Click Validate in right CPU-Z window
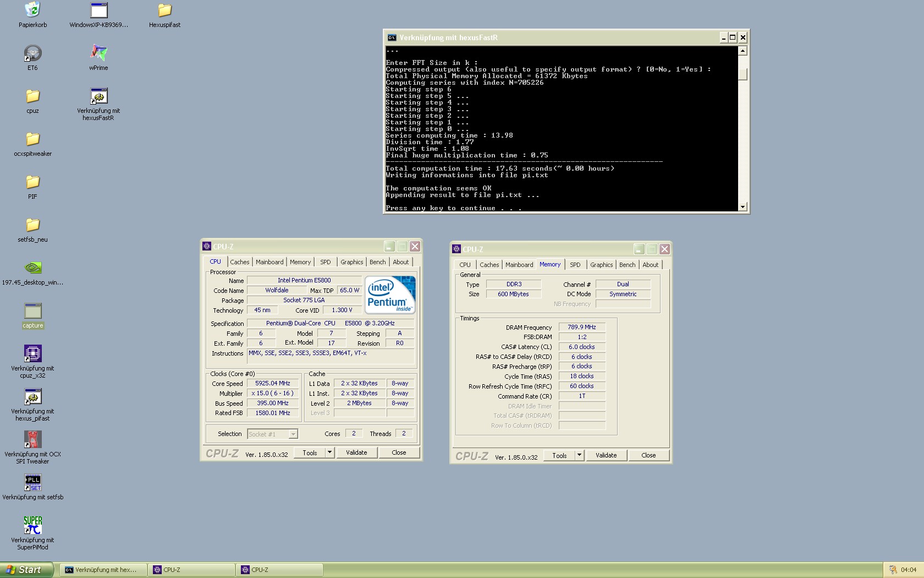 [606, 455]
